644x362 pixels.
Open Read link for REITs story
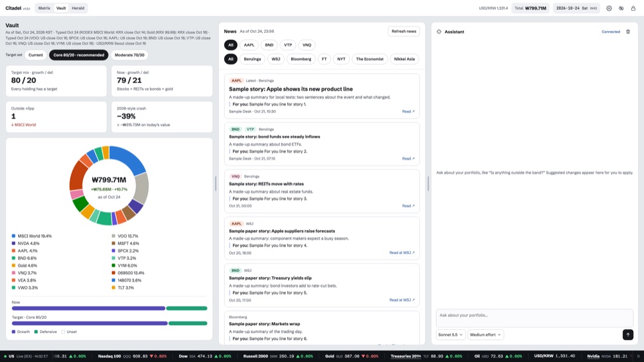click(408, 206)
